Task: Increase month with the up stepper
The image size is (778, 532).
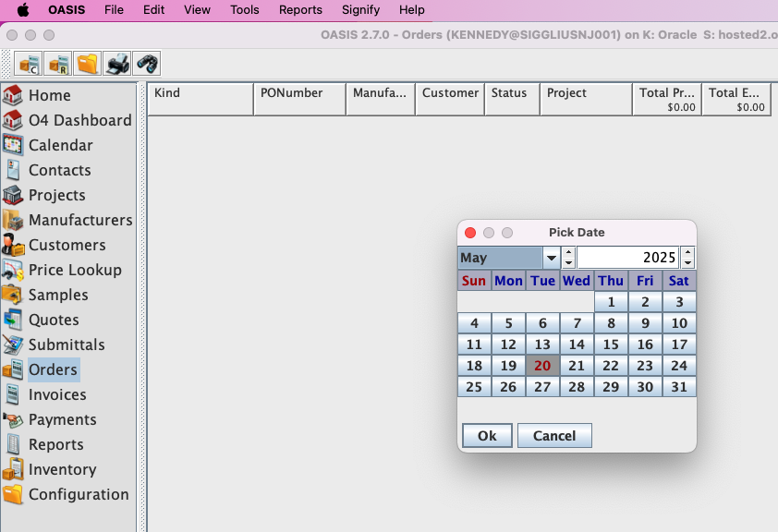Action: coord(568,252)
